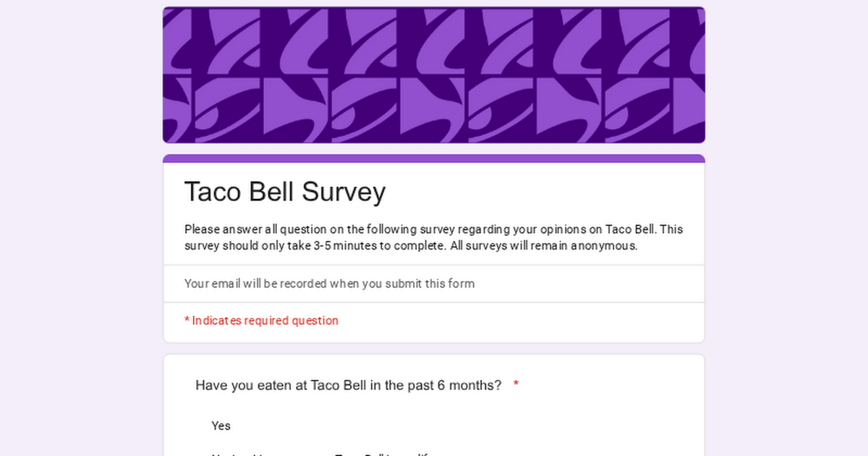The height and width of the screenshot is (456, 868).
Task: Click the "Indicates required question" notice
Action: click(265, 321)
